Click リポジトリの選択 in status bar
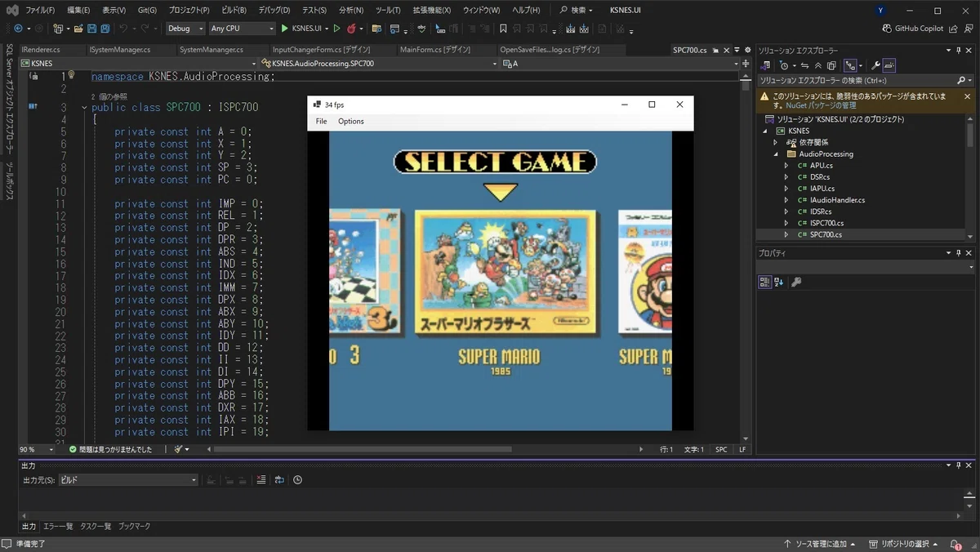This screenshot has width=980, height=552. [x=903, y=544]
